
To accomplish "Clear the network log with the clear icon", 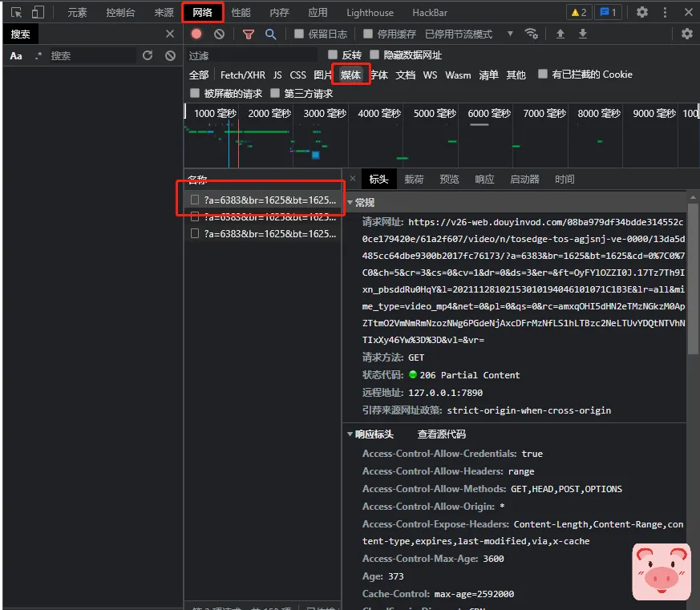I will point(219,34).
